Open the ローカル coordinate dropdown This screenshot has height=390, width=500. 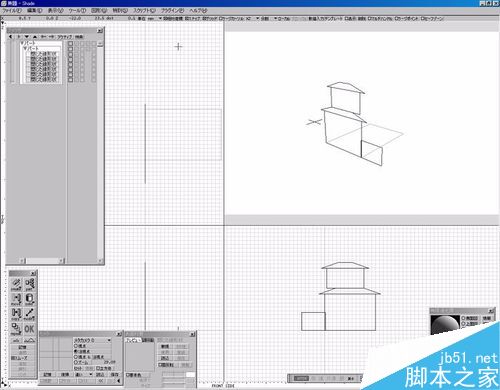[282, 19]
